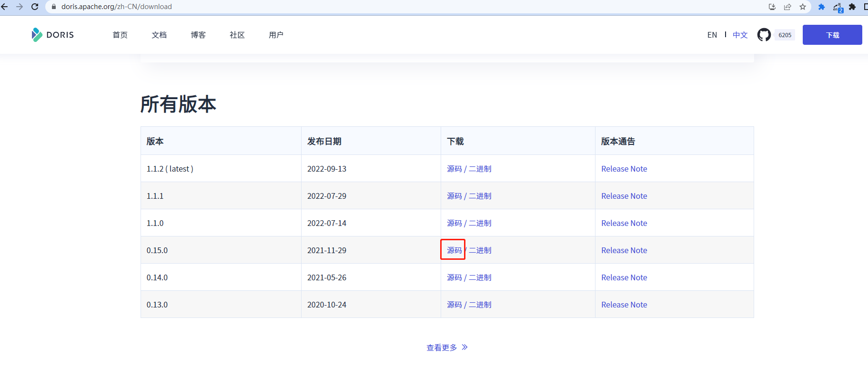Click the date 2022-07-14
The image size is (868, 389).
pos(327,223)
